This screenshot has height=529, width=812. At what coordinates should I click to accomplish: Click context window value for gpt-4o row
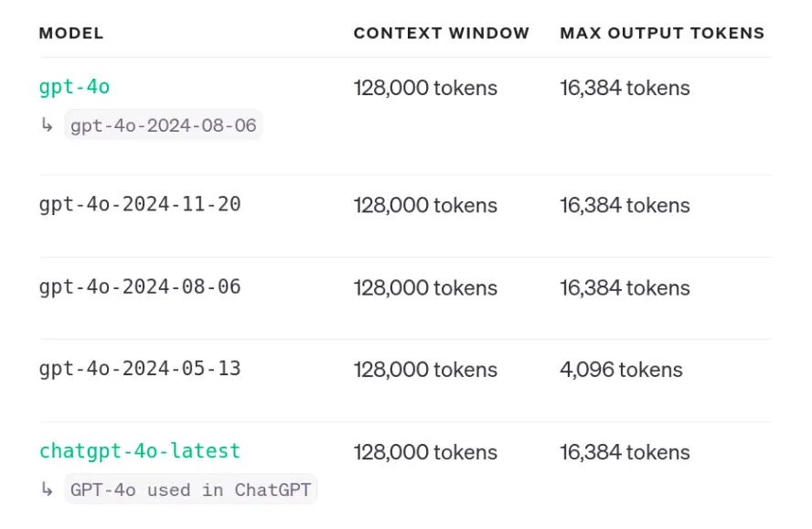(425, 88)
